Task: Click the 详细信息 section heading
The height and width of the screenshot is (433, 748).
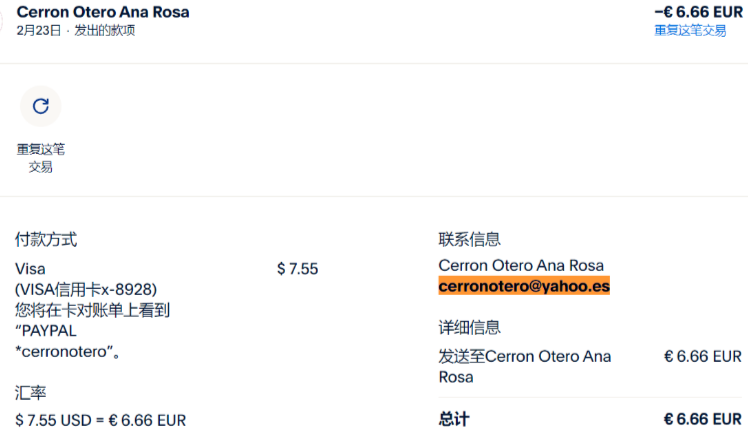Action: 470,327
